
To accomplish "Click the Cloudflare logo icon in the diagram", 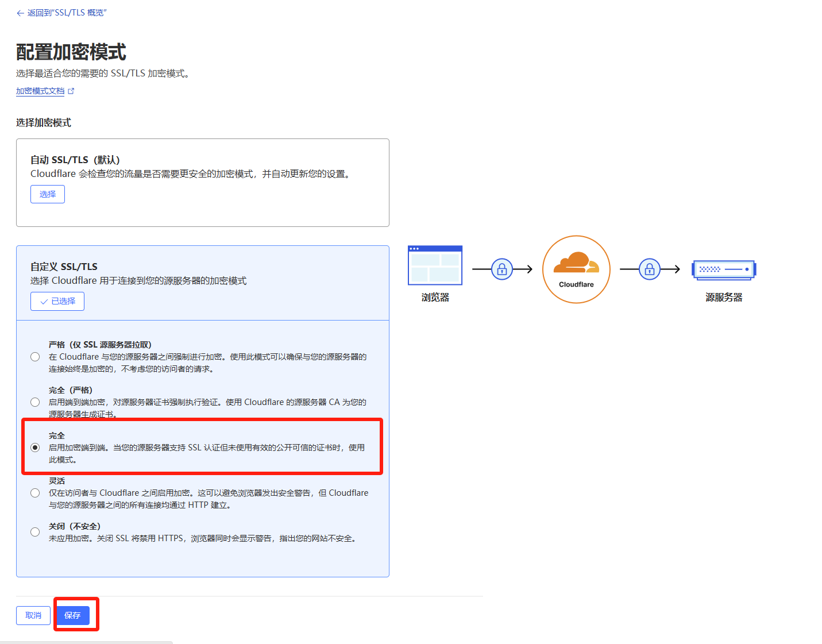I will 576,266.
